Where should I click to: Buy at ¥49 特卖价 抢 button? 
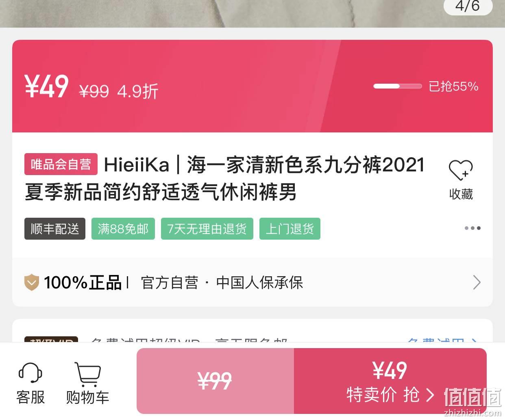pyautogui.click(x=390, y=381)
